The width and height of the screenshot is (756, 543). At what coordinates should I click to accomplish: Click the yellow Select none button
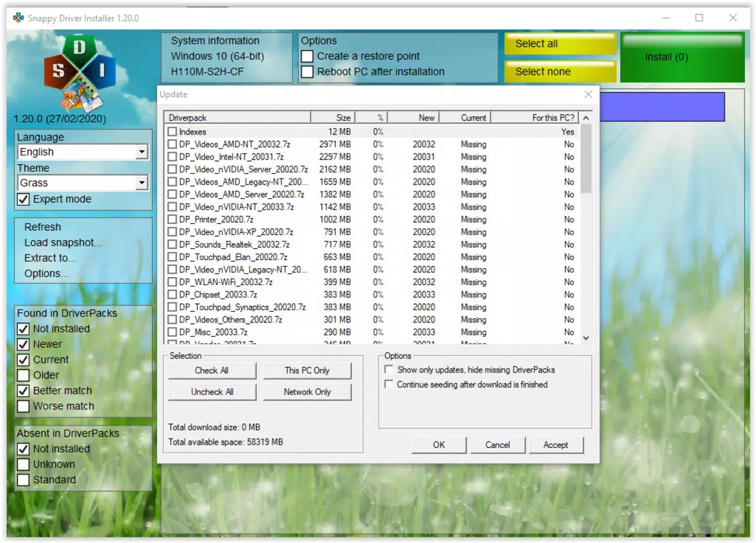tap(560, 72)
